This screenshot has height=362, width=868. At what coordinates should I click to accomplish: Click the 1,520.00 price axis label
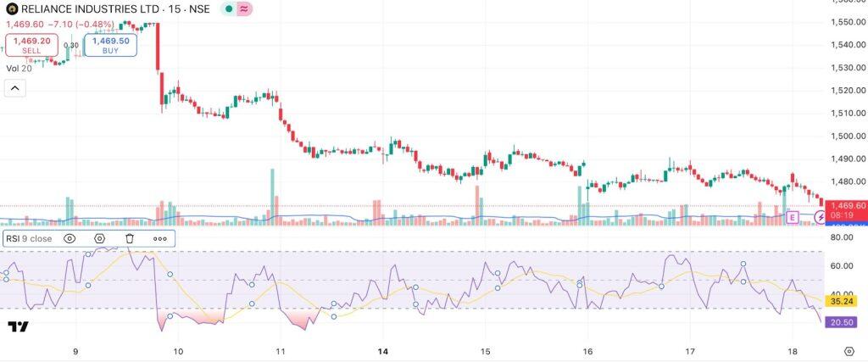(x=848, y=90)
